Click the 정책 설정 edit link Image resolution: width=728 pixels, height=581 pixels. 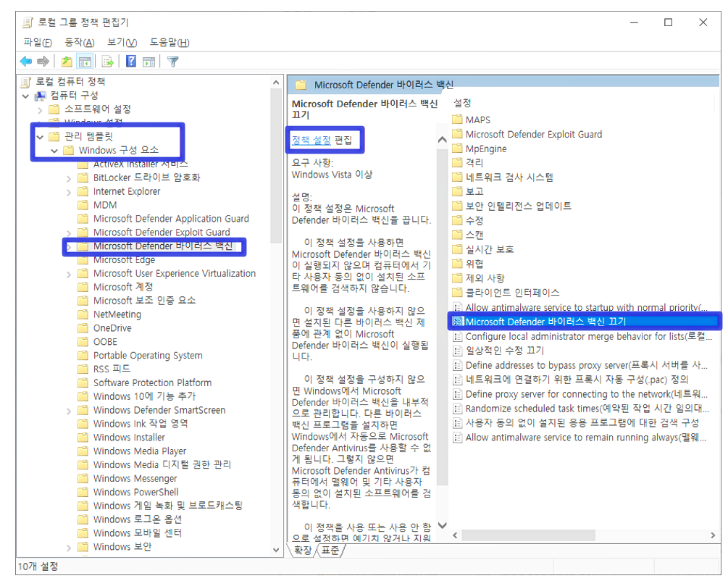pos(311,140)
